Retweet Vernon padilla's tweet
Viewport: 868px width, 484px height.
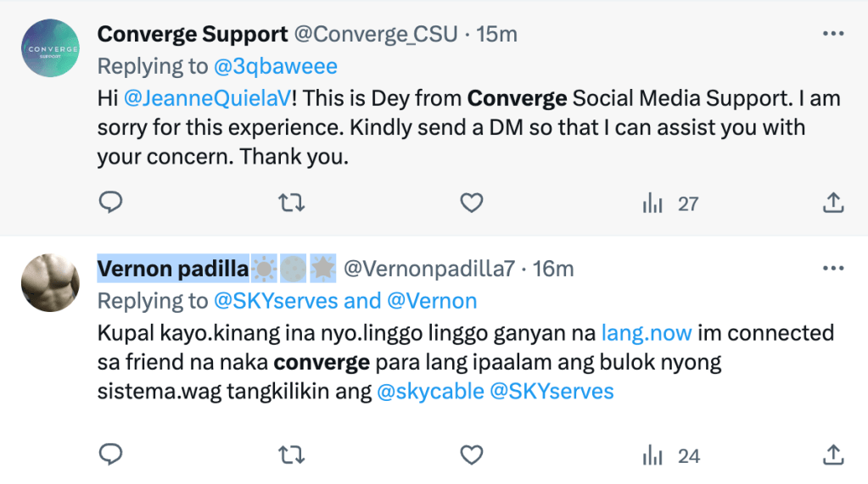coord(292,455)
